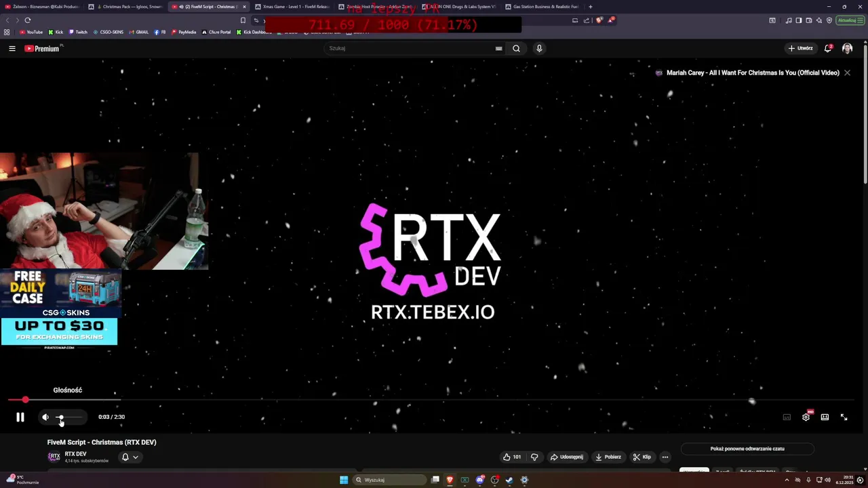Open Windows Start menu
The width and height of the screenshot is (868, 488).
click(x=344, y=480)
